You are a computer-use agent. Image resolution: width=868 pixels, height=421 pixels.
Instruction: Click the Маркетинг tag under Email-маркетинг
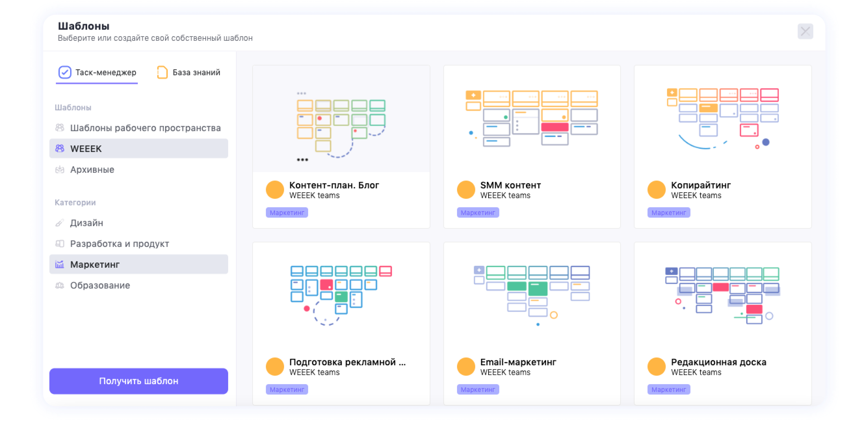click(478, 389)
